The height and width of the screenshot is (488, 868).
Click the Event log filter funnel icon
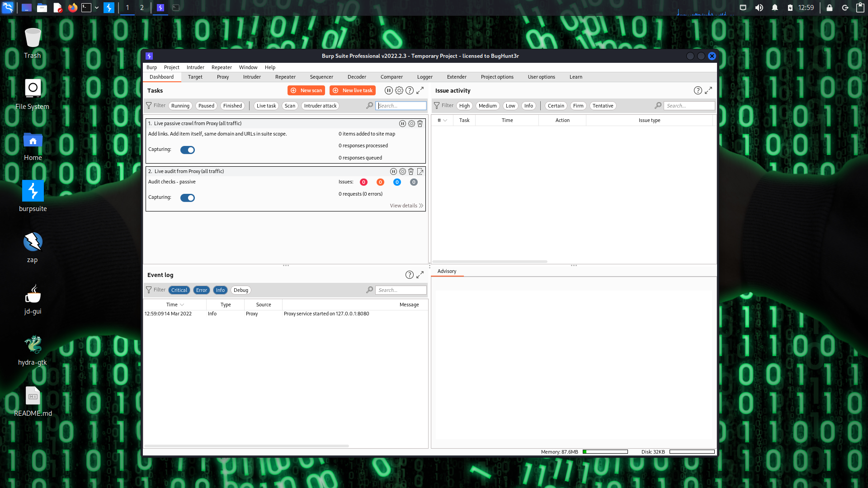(x=149, y=290)
